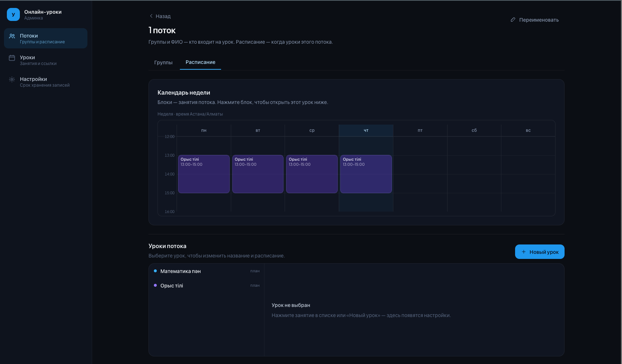Open Monday's Орыс тілі 13:00–15:00 block
This screenshot has width=622, height=364.
tap(204, 174)
